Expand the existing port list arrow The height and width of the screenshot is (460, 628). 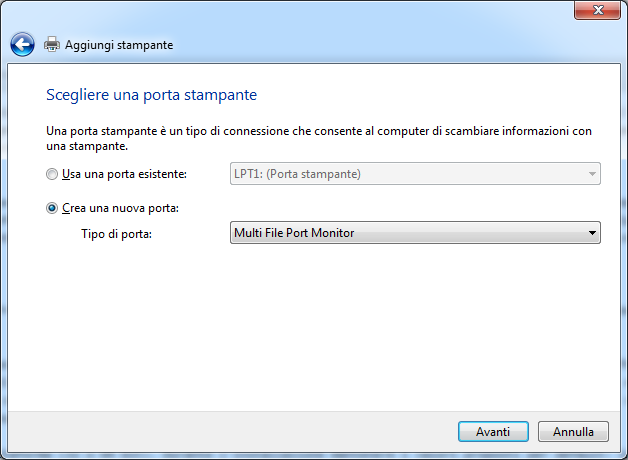point(592,174)
